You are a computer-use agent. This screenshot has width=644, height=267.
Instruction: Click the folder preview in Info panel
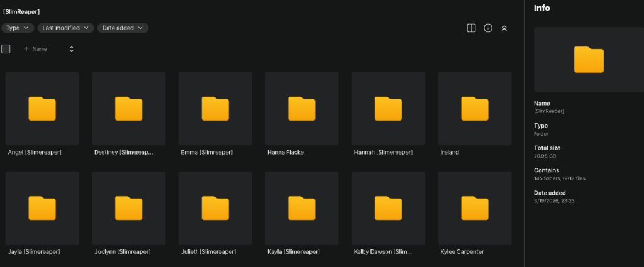(x=589, y=60)
